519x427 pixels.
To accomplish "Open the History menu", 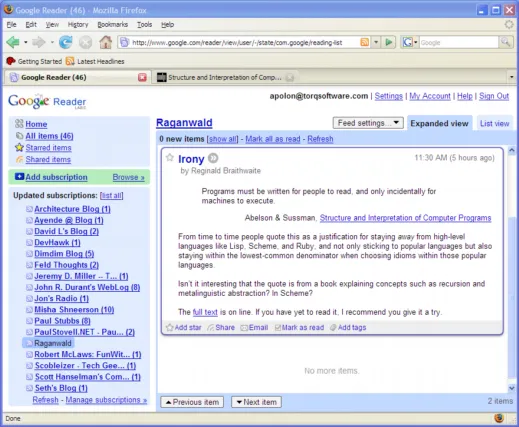I will tap(78, 25).
